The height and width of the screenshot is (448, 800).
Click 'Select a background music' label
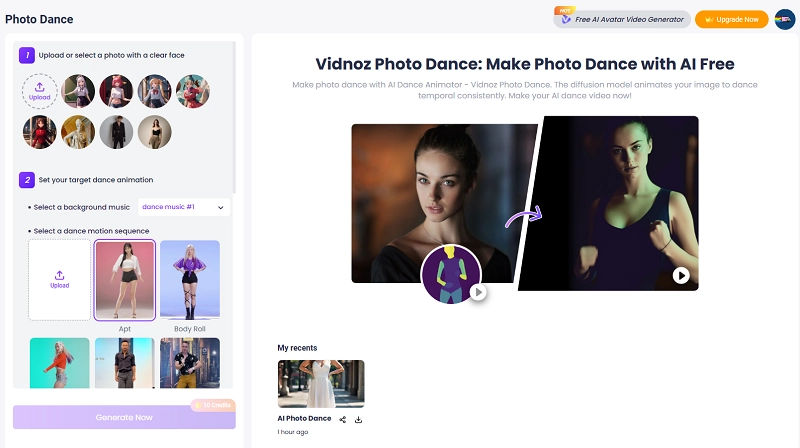(82, 207)
